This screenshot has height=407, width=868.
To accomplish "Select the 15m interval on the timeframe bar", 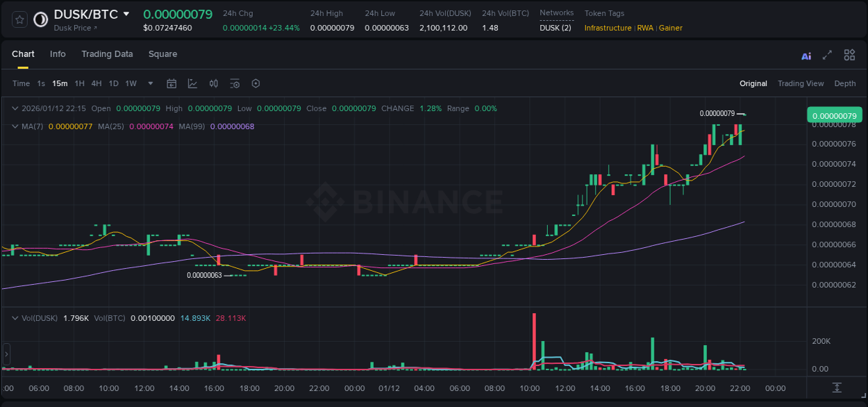I will [60, 83].
